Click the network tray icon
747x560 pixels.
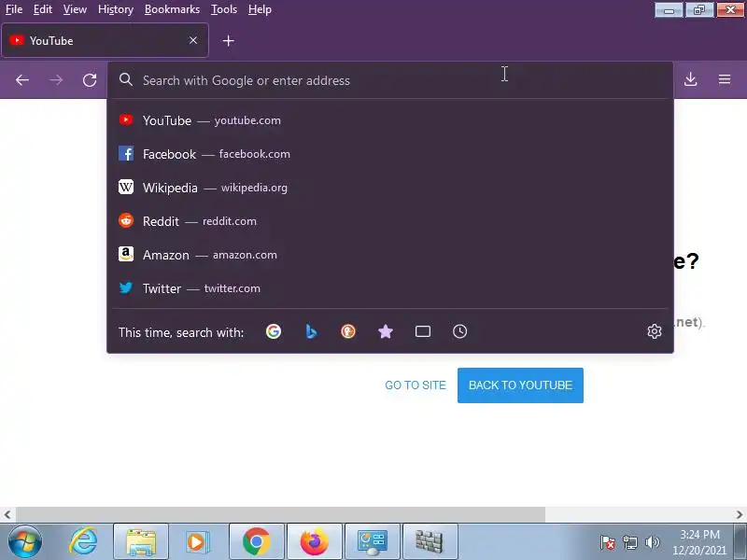click(629, 542)
